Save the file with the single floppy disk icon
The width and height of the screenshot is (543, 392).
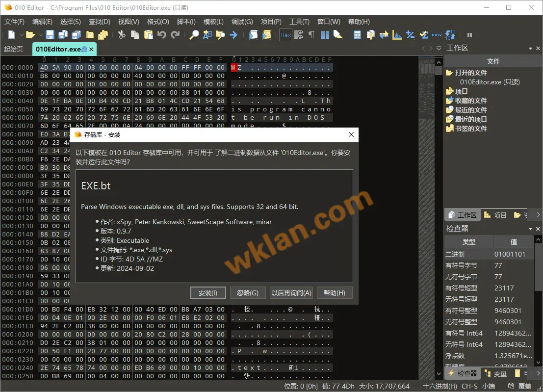(50, 35)
